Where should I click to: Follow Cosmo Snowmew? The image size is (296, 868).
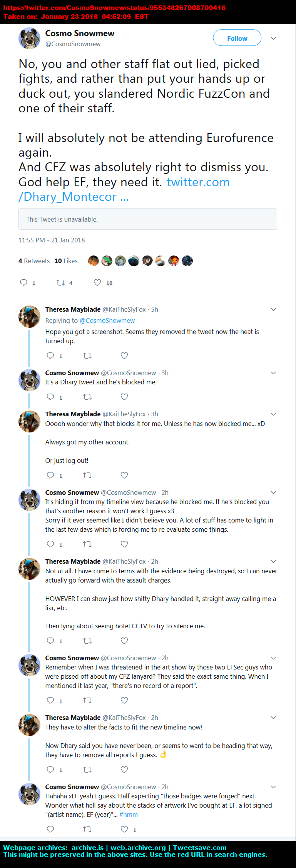tap(237, 38)
